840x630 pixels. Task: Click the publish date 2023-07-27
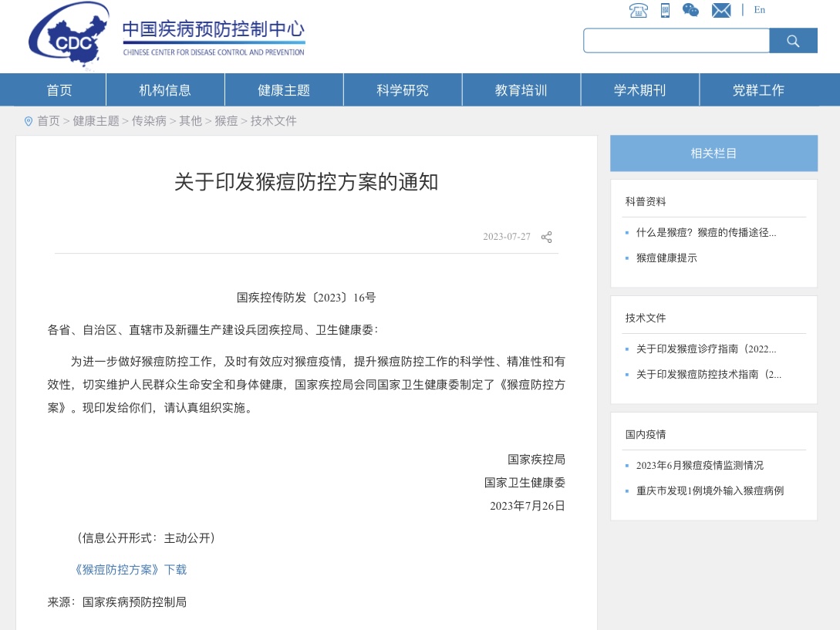[x=506, y=237]
